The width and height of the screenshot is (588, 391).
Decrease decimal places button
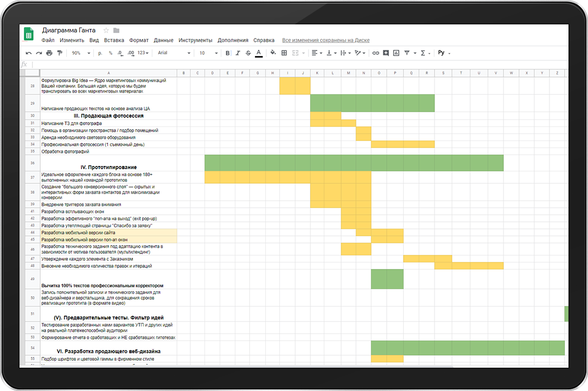120,53
